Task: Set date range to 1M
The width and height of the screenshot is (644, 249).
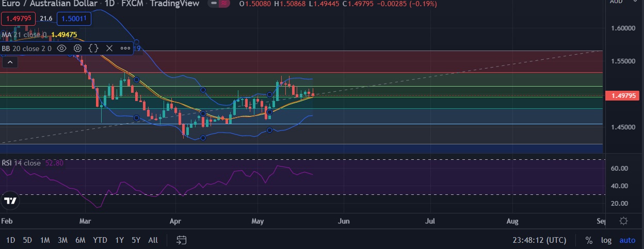Action: point(45,240)
